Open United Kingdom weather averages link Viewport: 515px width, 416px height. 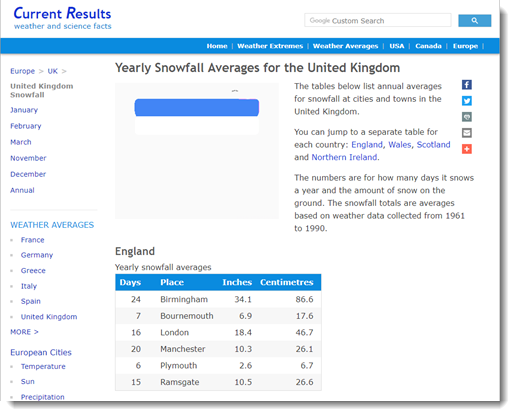click(49, 317)
